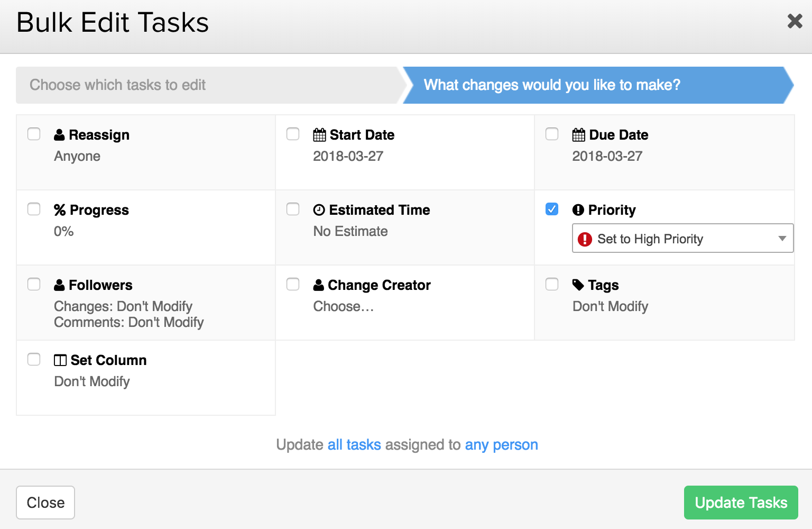Click the column icon beside Set Column

pyautogui.click(x=60, y=360)
